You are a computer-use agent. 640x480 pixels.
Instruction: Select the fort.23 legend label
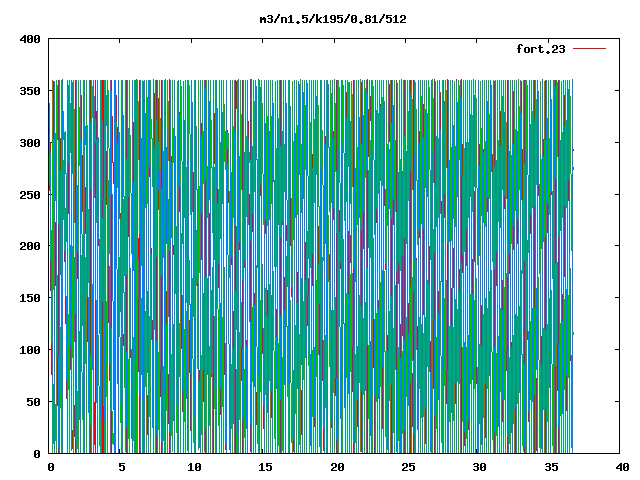coord(541,49)
